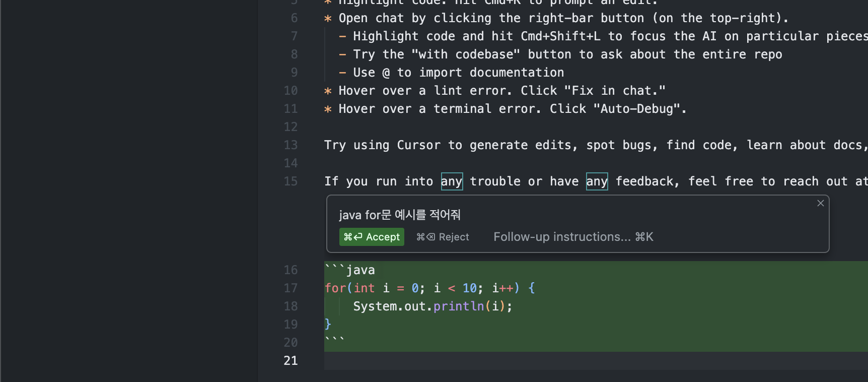Click the 'Use @ to import documentation' line
The image size is (868, 382).
tap(451, 73)
